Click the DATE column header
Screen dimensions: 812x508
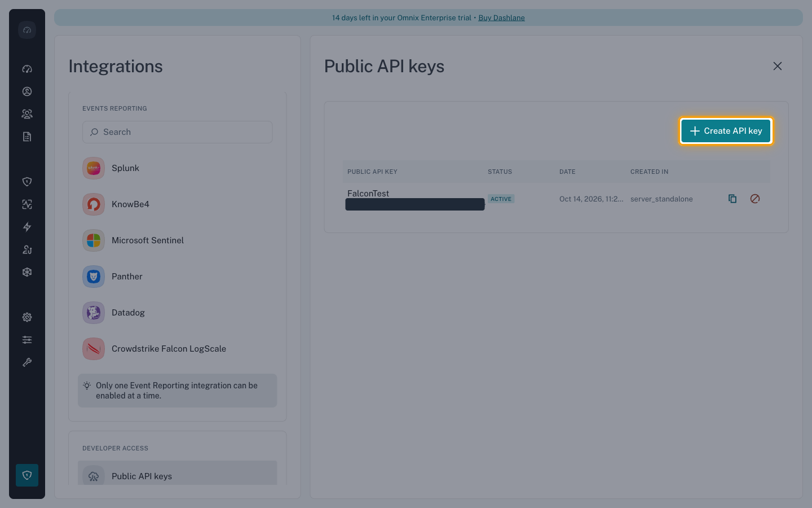tap(567, 172)
